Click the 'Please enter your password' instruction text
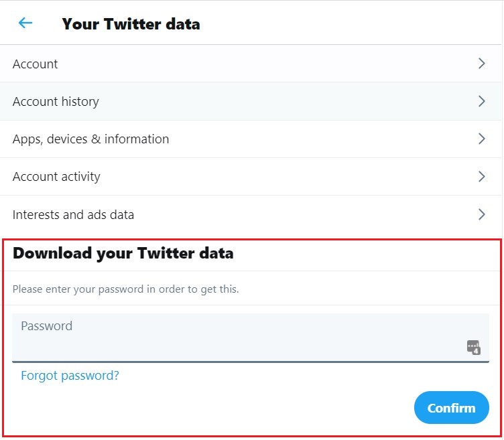 pos(125,289)
